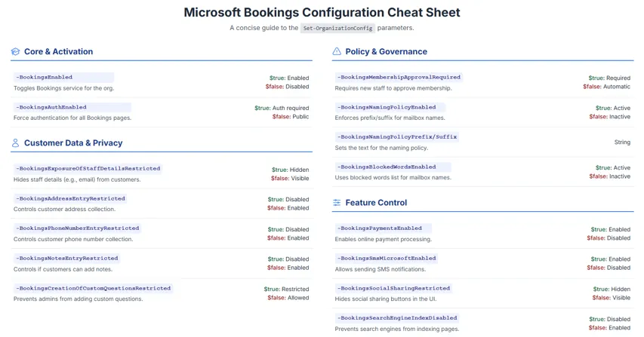Click '$false: Inactive' for BookingsBlockedWordsEnabled
Screen dimensions: 644x337
[x=610, y=176]
